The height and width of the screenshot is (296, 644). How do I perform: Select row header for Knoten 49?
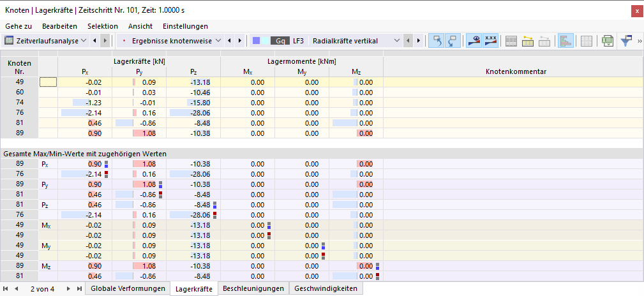click(x=19, y=82)
